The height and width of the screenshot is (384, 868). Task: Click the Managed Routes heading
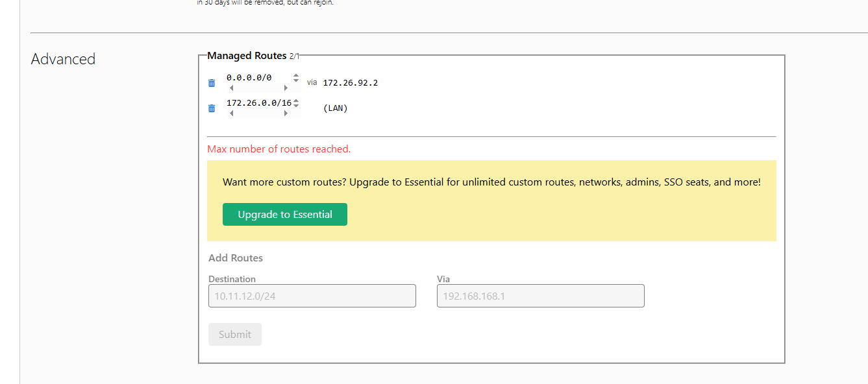click(247, 56)
